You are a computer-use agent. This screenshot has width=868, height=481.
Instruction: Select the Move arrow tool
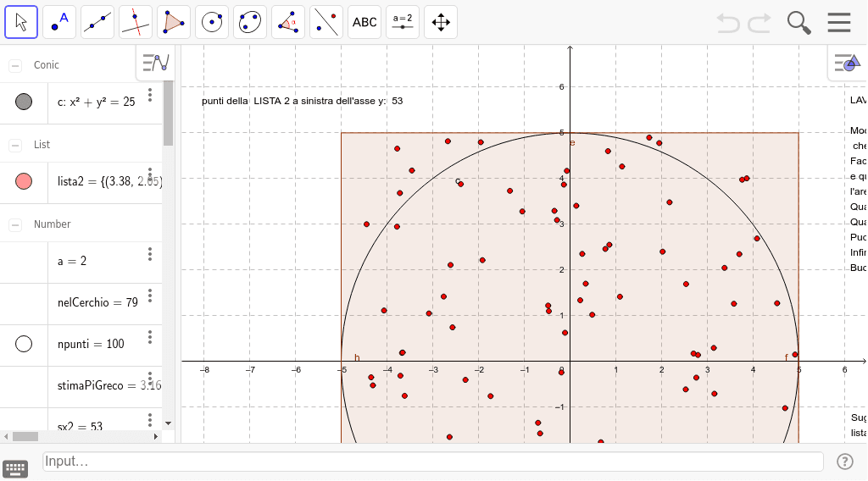click(21, 22)
